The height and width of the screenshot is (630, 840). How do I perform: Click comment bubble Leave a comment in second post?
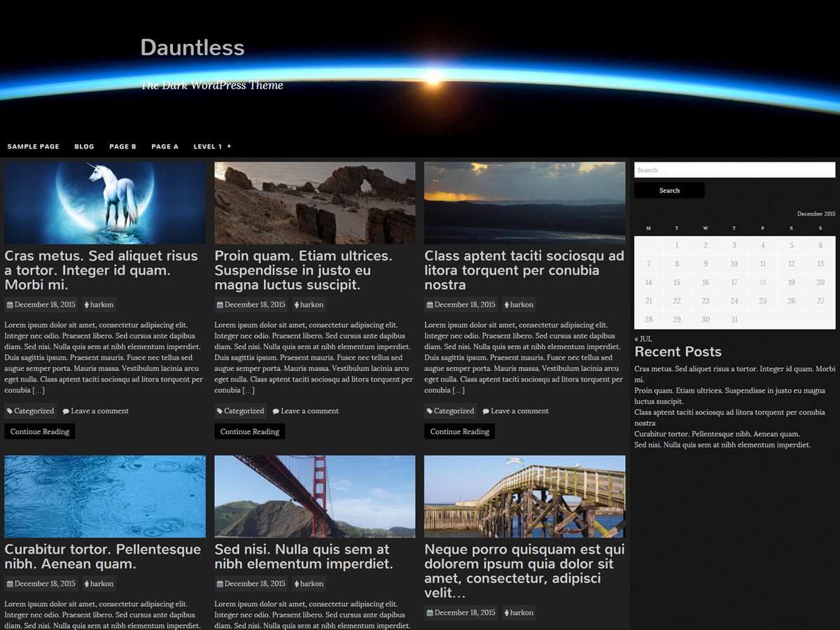306,411
